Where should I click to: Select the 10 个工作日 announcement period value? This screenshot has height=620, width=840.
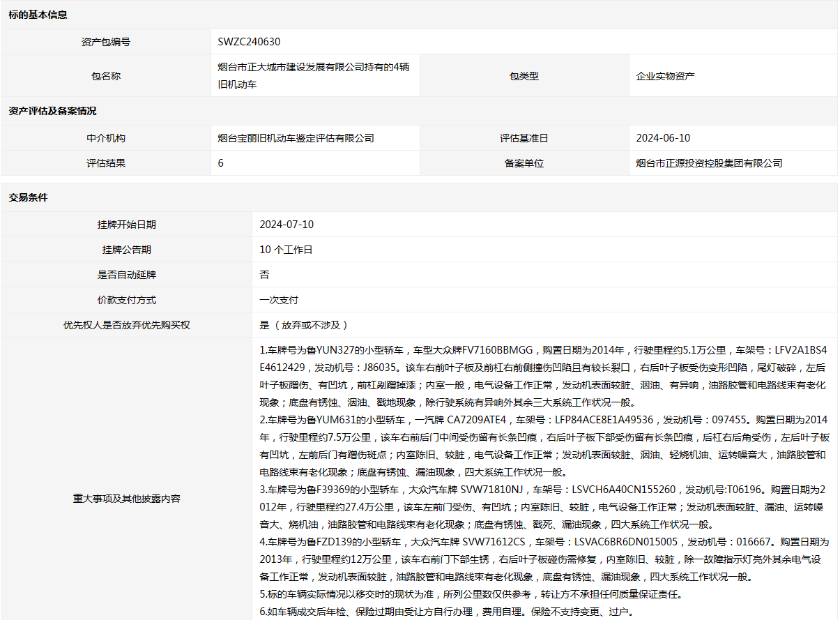coord(286,250)
